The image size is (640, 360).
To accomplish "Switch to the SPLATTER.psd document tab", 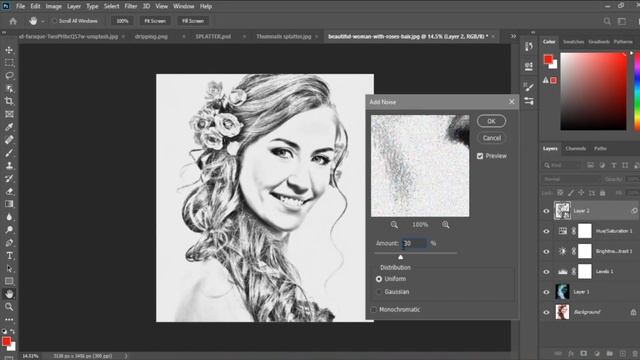I will (x=213, y=36).
